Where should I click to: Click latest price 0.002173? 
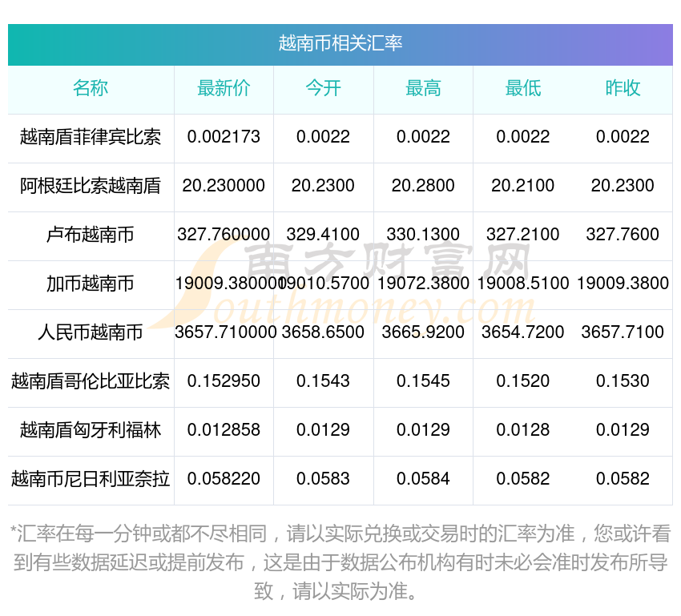[x=224, y=137]
